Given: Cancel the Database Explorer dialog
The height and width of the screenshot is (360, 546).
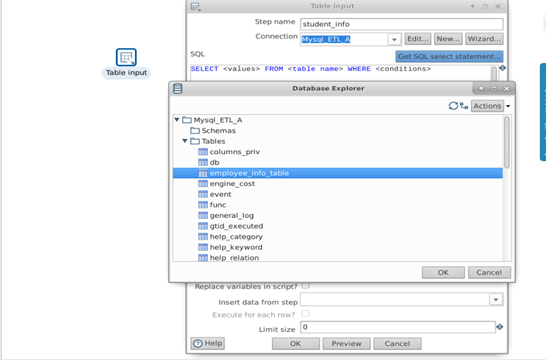Looking at the screenshot, I should point(489,273).
